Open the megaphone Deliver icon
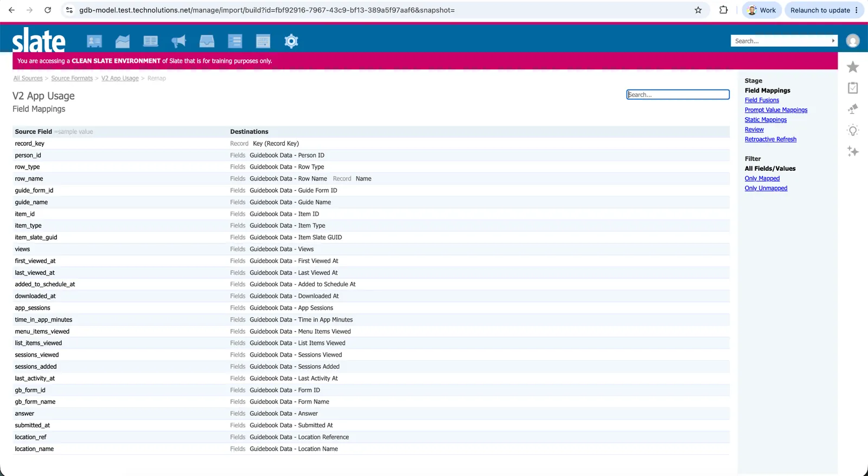 pyautogui.click(x=178, y=41)
